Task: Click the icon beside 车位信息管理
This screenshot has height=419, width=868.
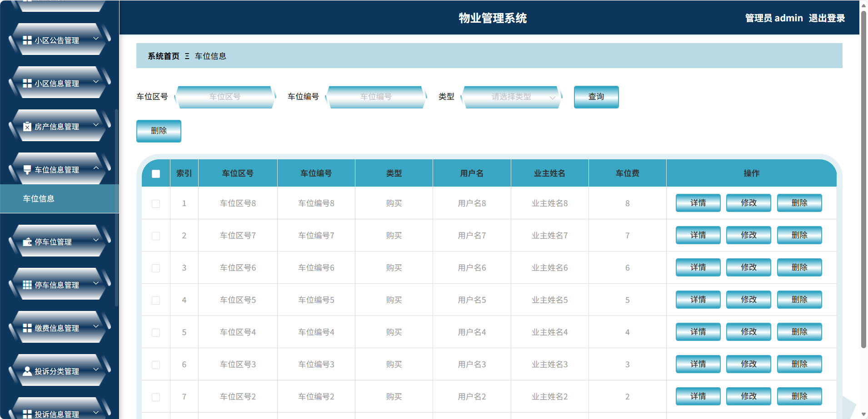Action: [27, 170]
